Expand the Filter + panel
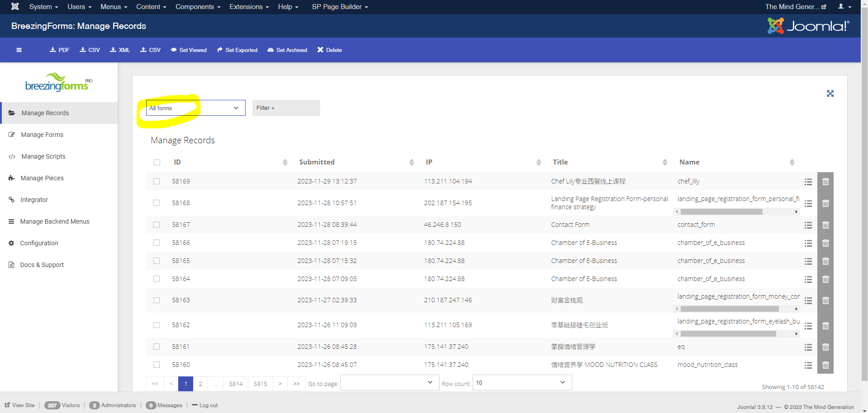Image resolution: width=868 pixels, height=413 pixels. pos(286,108)
